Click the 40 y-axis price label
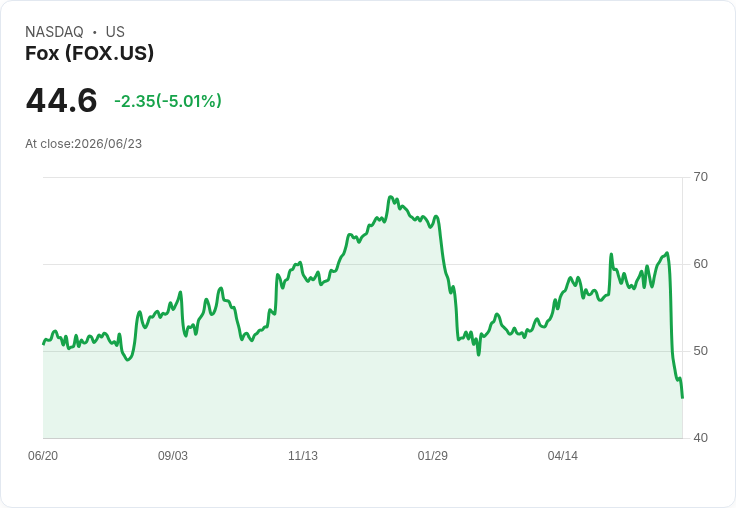Screen dimensions: 736x508 (700, 438)
